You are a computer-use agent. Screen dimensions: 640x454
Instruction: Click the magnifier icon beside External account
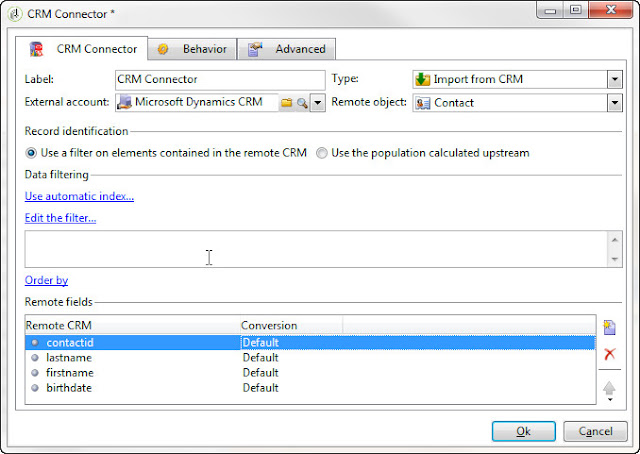[x=301, y=103]
